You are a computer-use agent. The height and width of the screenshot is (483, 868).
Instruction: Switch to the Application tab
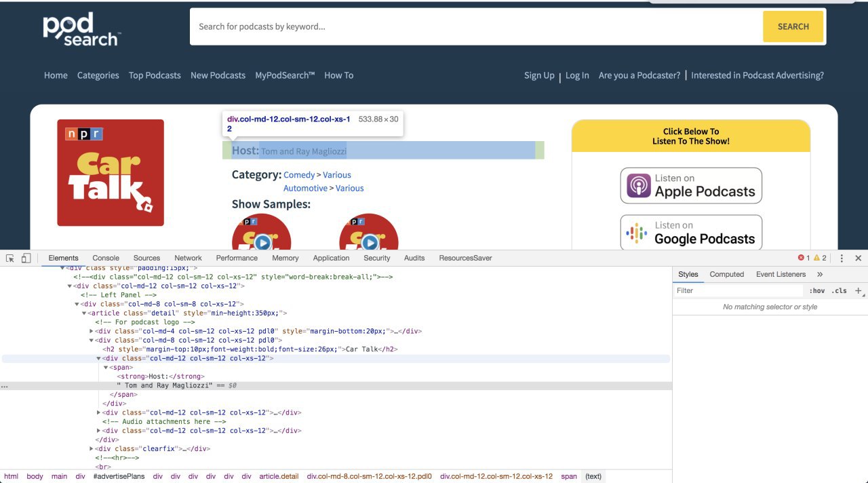pos(332,258)
